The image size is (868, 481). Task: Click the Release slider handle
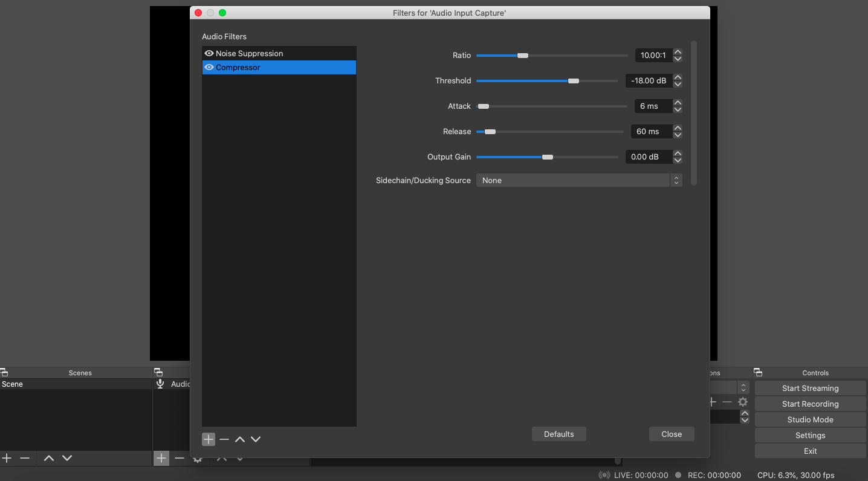[x=490, y=132]
